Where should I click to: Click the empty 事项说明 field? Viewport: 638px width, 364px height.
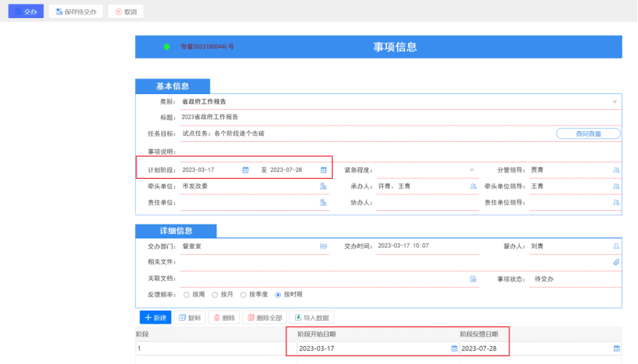click(x=401, y=151)
